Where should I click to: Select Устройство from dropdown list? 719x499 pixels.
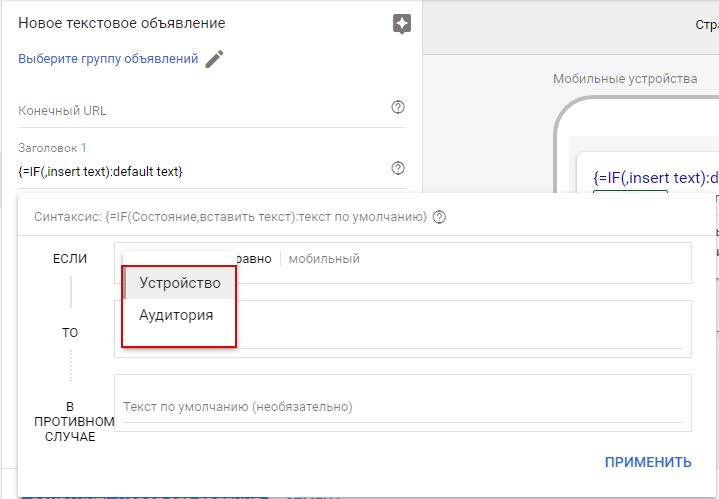pos(180,283)
